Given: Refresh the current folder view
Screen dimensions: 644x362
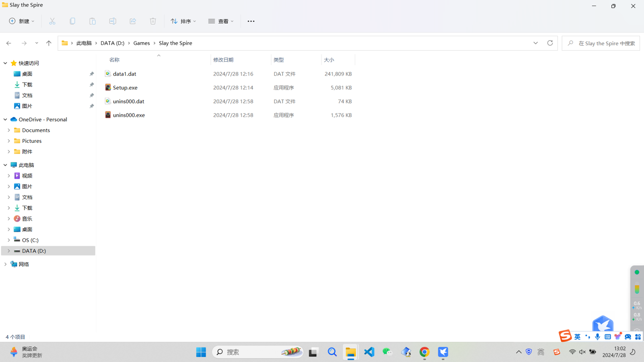Looking at the screenshot, I should coord(550,43).
